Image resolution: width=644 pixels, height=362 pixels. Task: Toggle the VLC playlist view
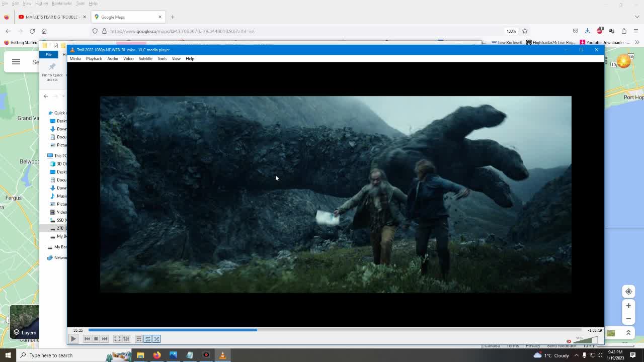139,339
